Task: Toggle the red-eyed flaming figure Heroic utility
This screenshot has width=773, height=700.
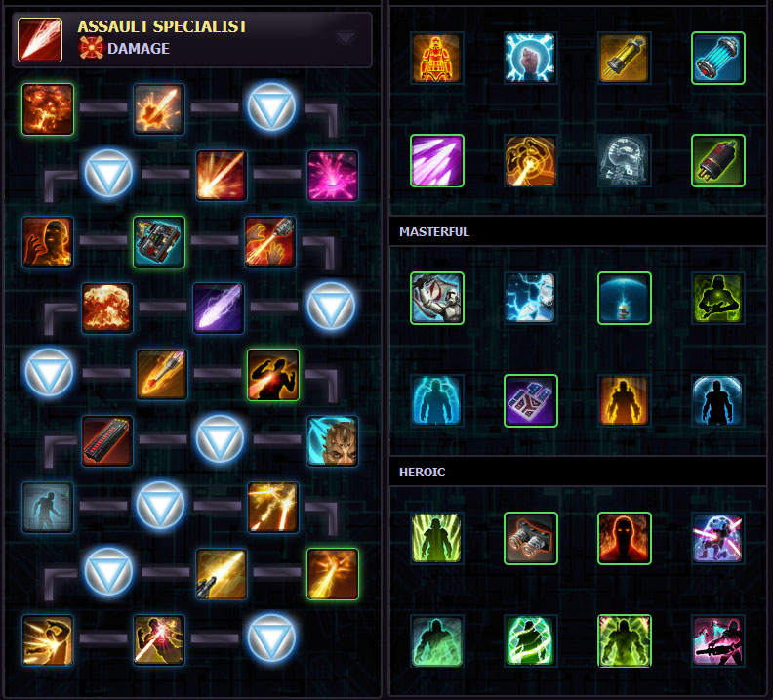Action: [x=624, y=538]
